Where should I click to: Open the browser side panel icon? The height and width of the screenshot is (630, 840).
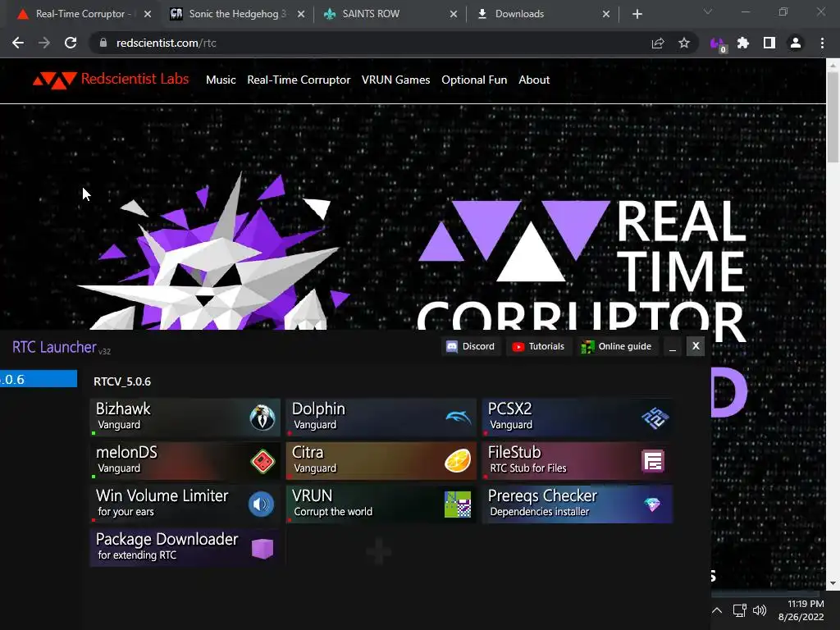coord(769,43)
